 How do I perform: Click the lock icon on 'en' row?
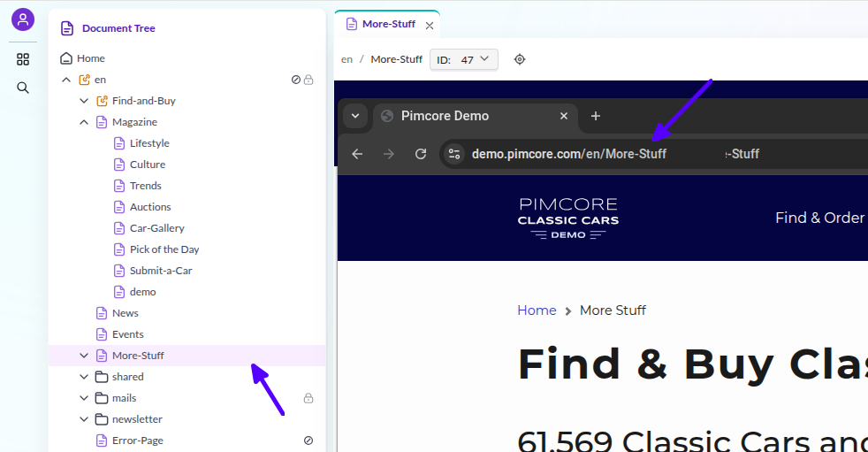(x=308, y=80)
